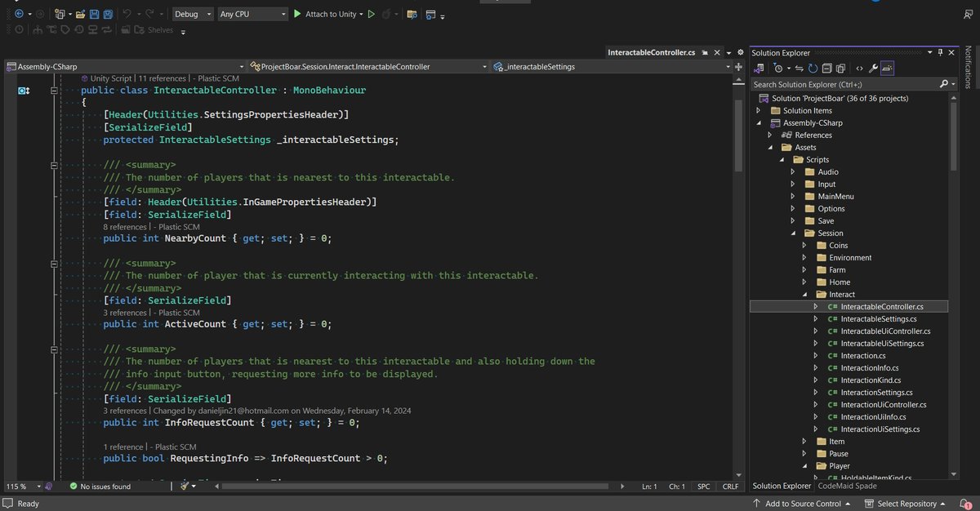Image resolution: width=980 pixels, height=511 pixels.
Task: Toggle Show All Files in Solution Explorer
Action: click(842, 69)
